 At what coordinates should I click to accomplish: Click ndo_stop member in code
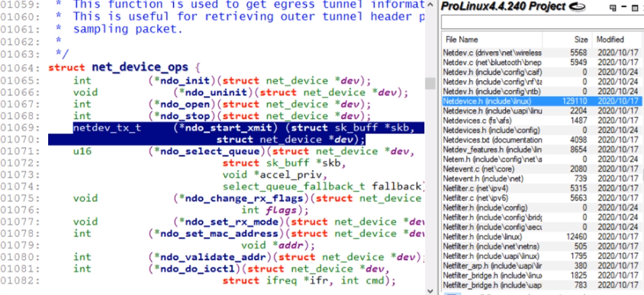[185, 116]
